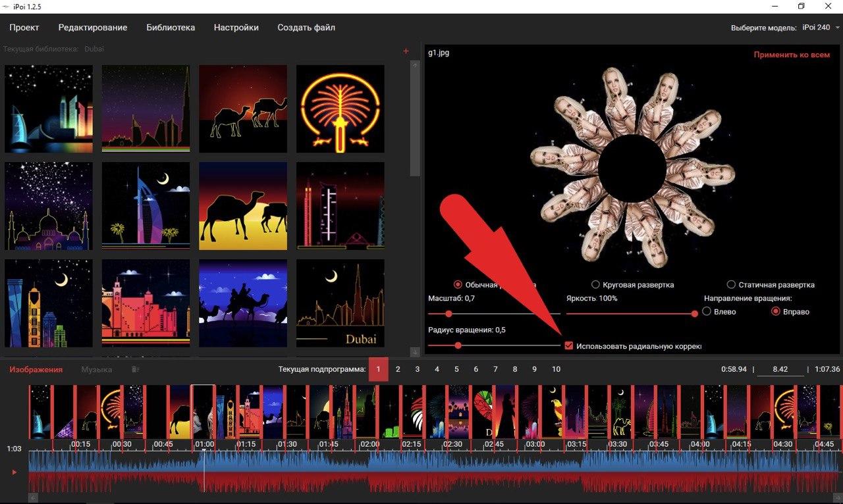The height and width of the screenshot is (504, 843).
Task: Click the library scrollbar up arrow
Action: click(x=415, y=65)
